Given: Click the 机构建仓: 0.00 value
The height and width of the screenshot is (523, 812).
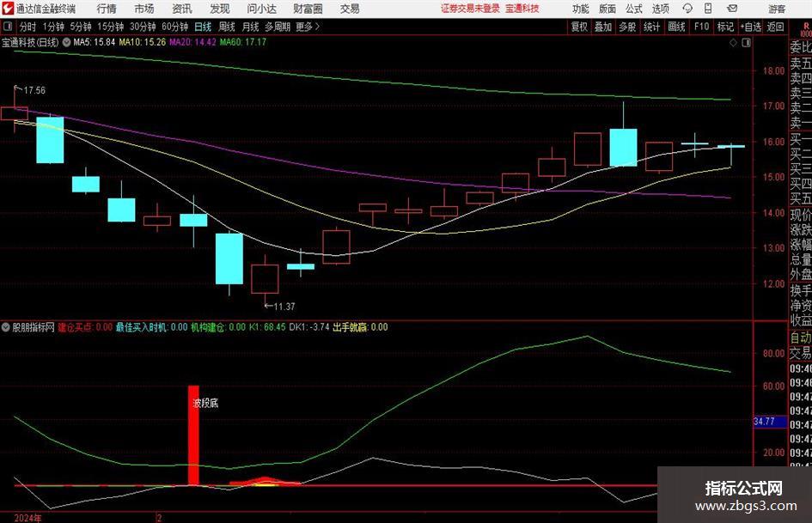Looking at the screenshot, I should [218, 327].
